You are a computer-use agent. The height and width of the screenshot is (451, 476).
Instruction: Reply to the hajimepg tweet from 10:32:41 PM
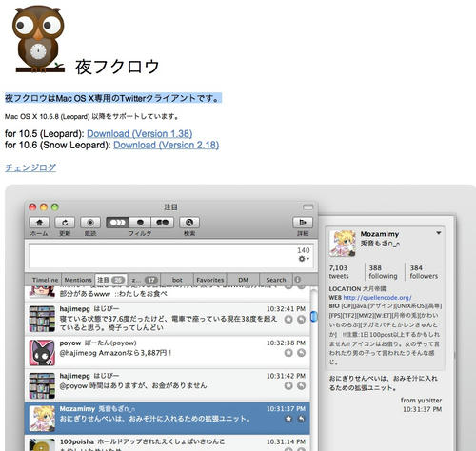tap(301, 320)
